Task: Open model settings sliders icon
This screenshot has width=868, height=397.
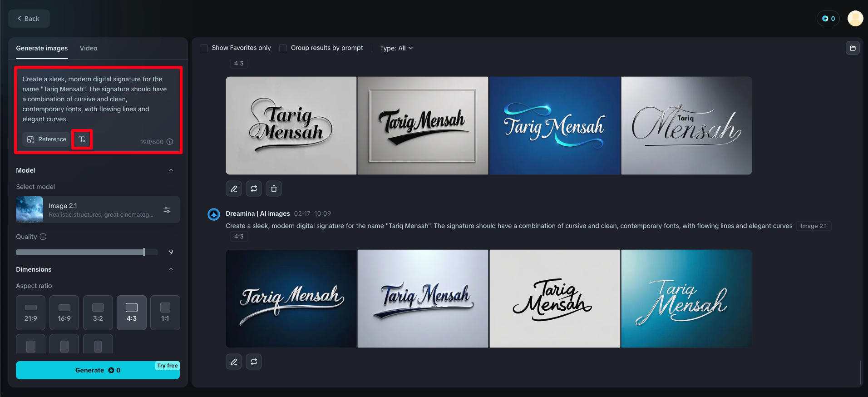Action: click(x=167, y=210)
